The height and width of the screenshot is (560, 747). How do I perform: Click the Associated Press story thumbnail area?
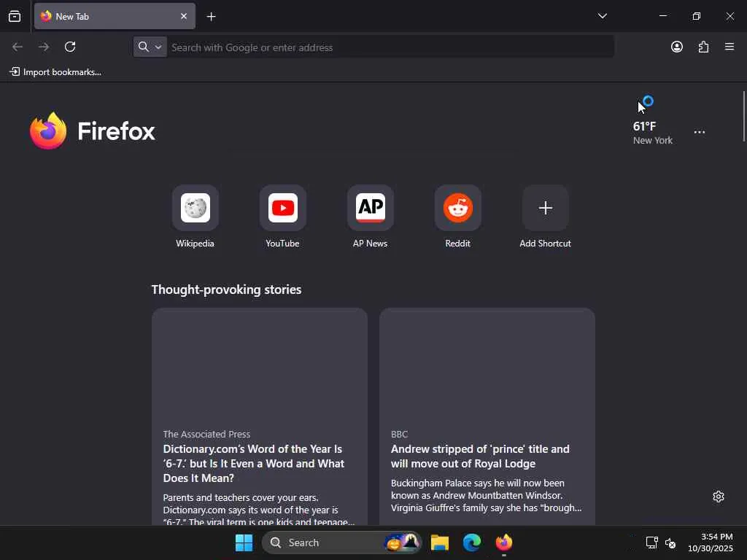coord(260,365)
